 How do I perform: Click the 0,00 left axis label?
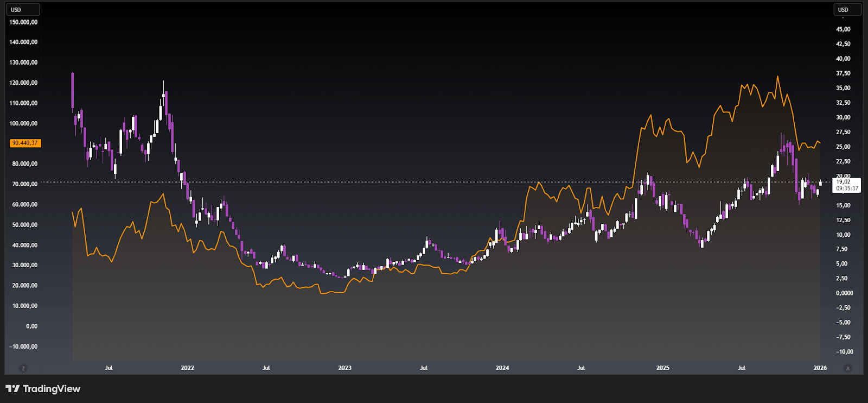pos(31,326)
